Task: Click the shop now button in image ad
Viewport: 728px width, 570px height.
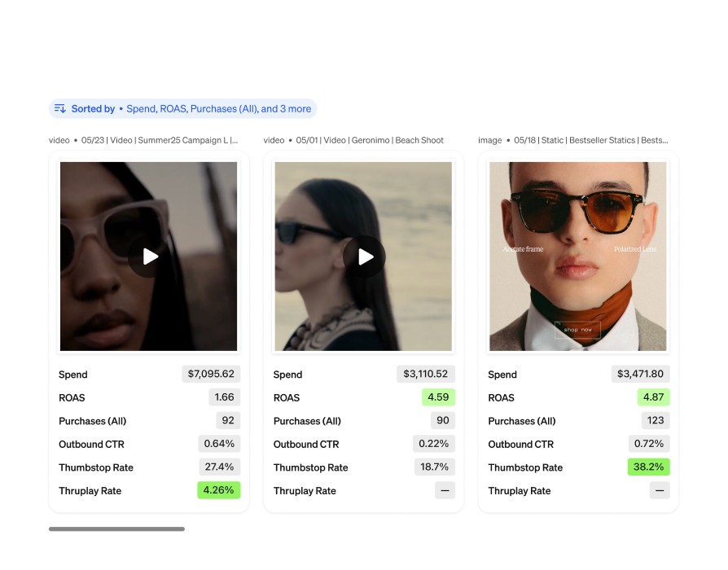Action: click(577, 330)
